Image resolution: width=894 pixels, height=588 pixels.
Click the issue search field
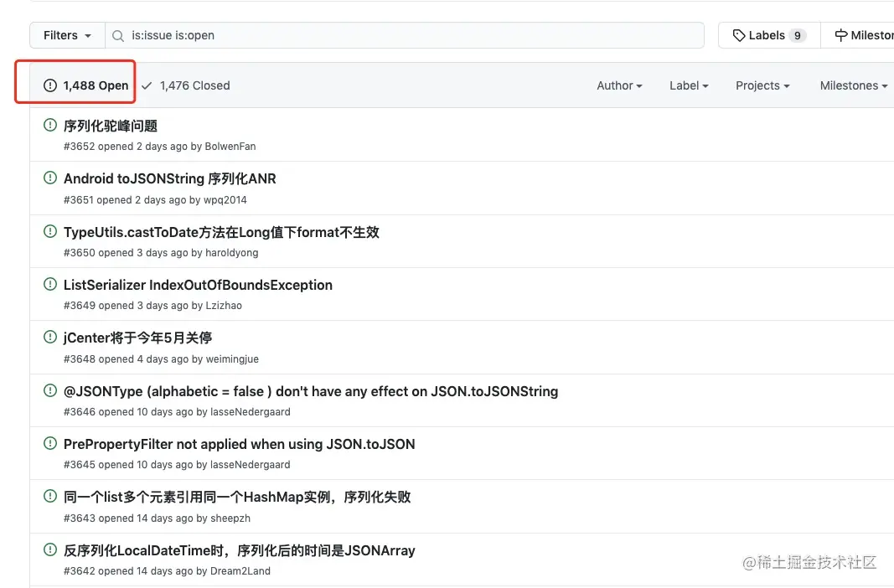coord(404,35)
